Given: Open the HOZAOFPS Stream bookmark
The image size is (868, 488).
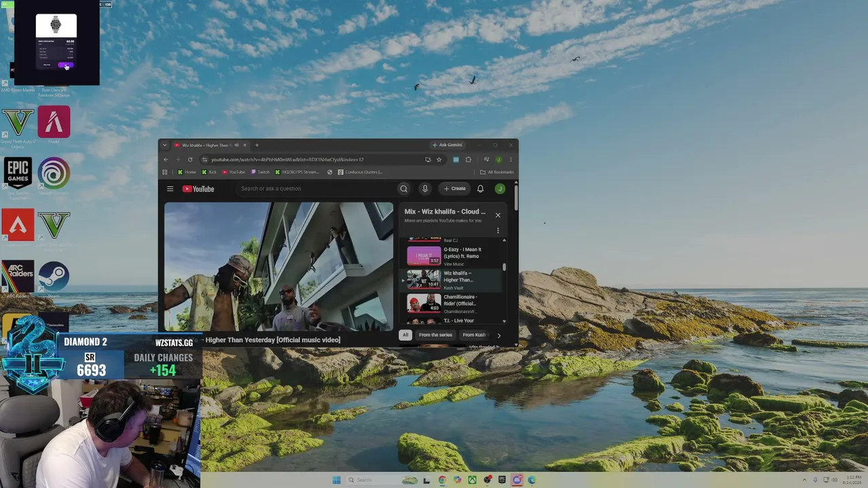Looking at the screenshot, I should pos(297,172).
